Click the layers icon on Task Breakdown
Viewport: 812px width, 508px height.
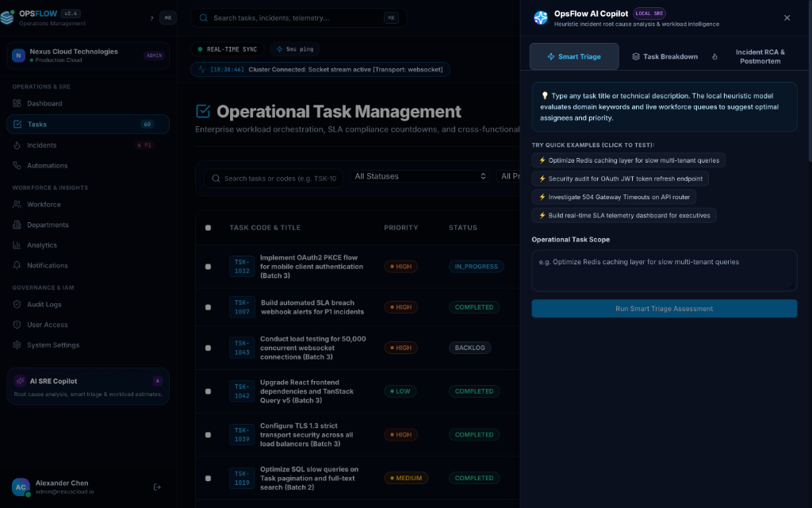click(x=636, y=56)
